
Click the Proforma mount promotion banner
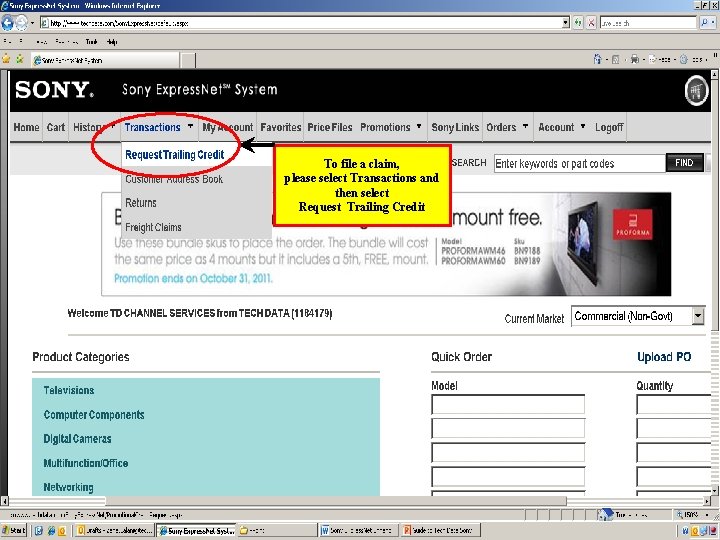tap(386, 244)
